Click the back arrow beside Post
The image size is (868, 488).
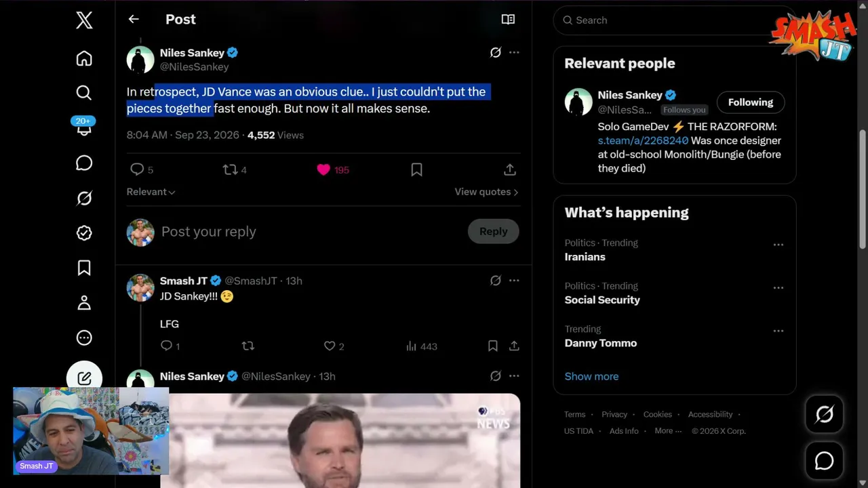[x=134, y=19]
